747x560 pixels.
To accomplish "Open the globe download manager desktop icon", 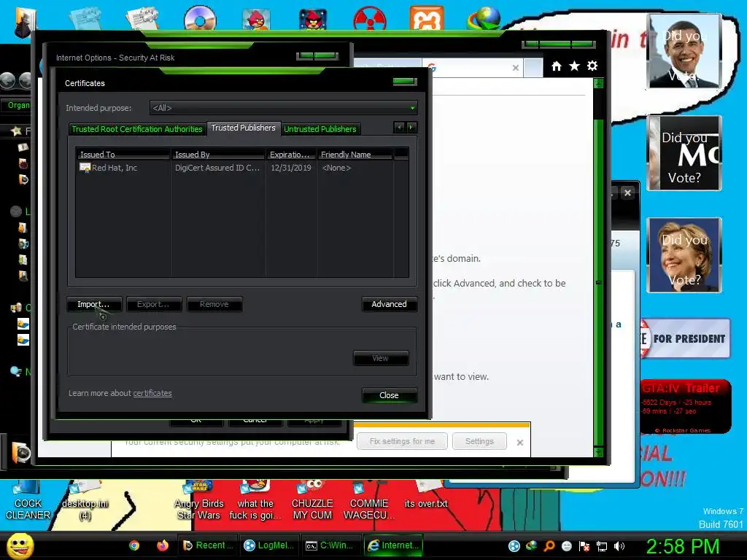I will coord(484,18).
